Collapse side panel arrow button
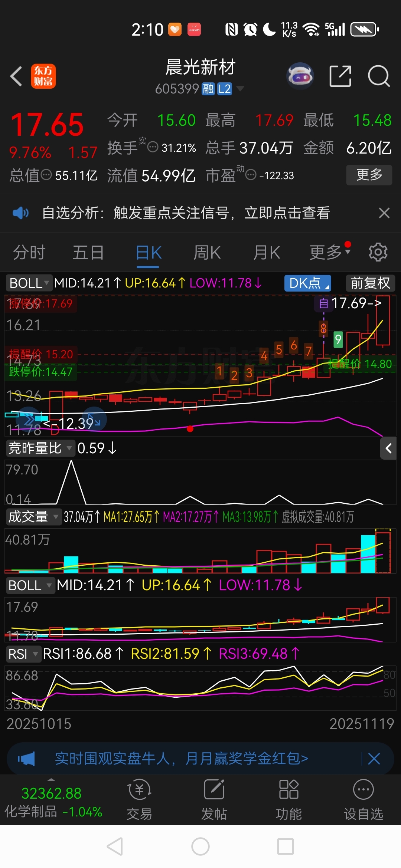 pos(388,448)
